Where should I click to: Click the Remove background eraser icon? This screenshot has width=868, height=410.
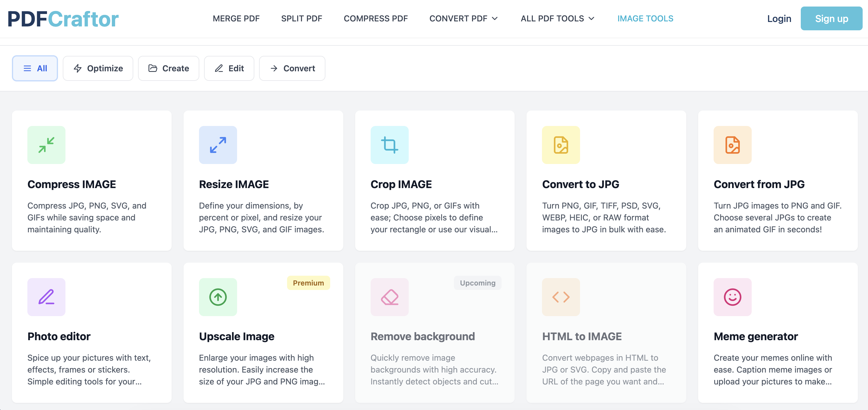coord(389,297)
